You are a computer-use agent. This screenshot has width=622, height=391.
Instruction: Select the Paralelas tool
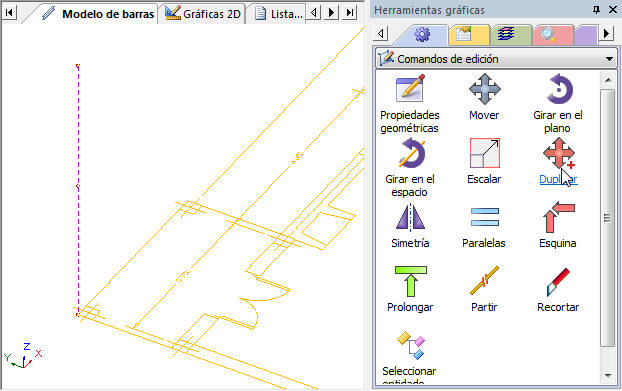[484, 226]
